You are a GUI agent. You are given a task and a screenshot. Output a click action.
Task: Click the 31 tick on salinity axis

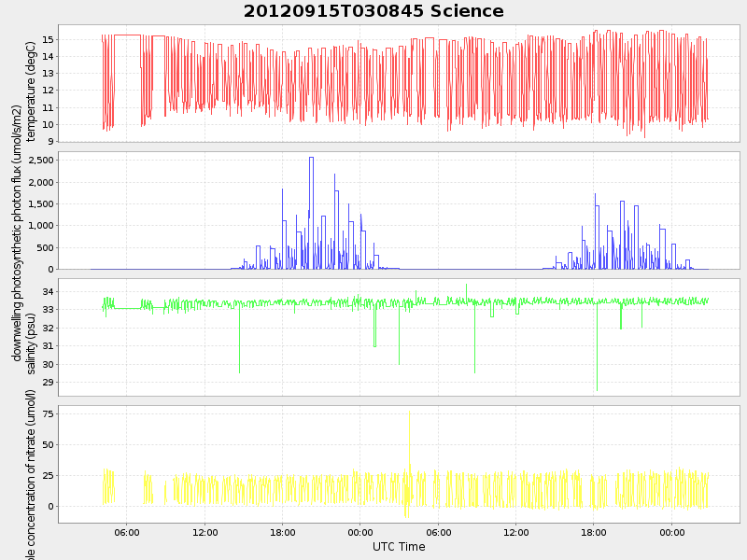[48, 346]
